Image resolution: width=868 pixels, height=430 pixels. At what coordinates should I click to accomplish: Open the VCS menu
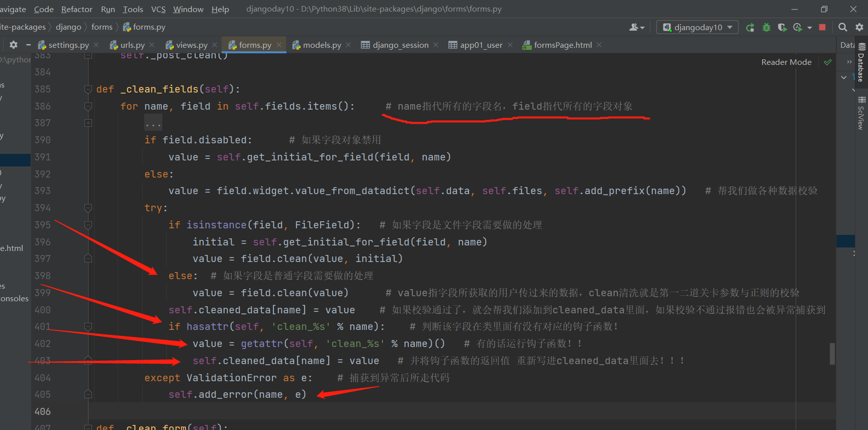point(158,9)
